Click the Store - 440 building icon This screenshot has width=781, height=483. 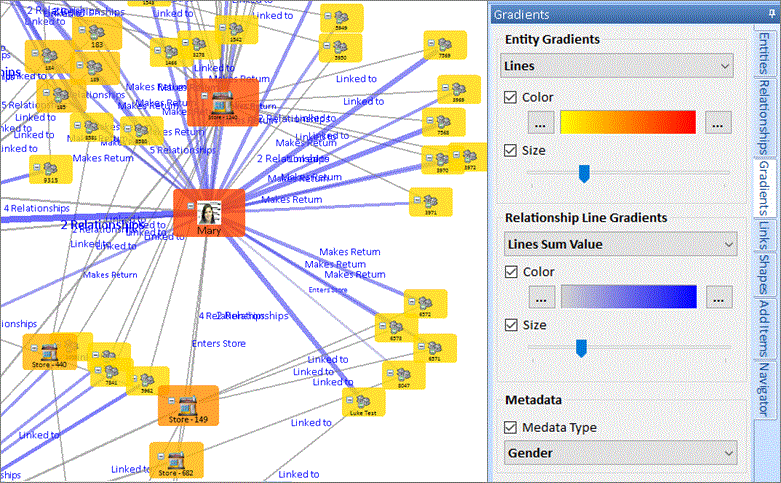coord(47,351)
